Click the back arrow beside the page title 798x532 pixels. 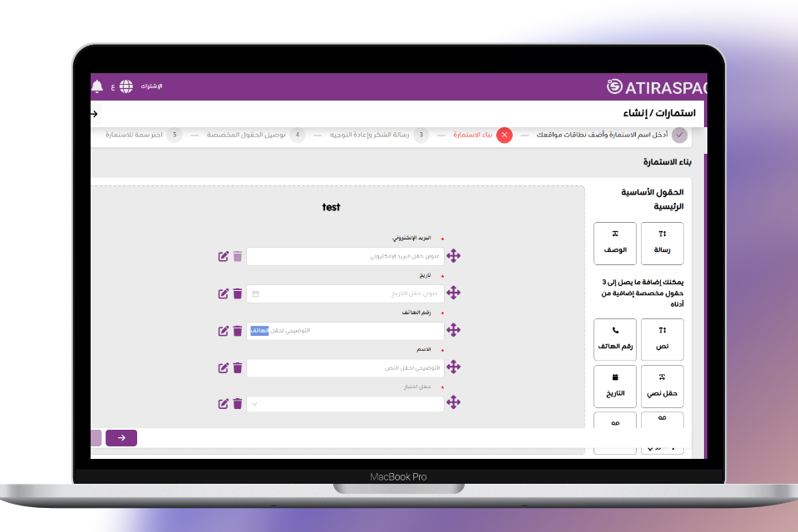pos(94,114)
